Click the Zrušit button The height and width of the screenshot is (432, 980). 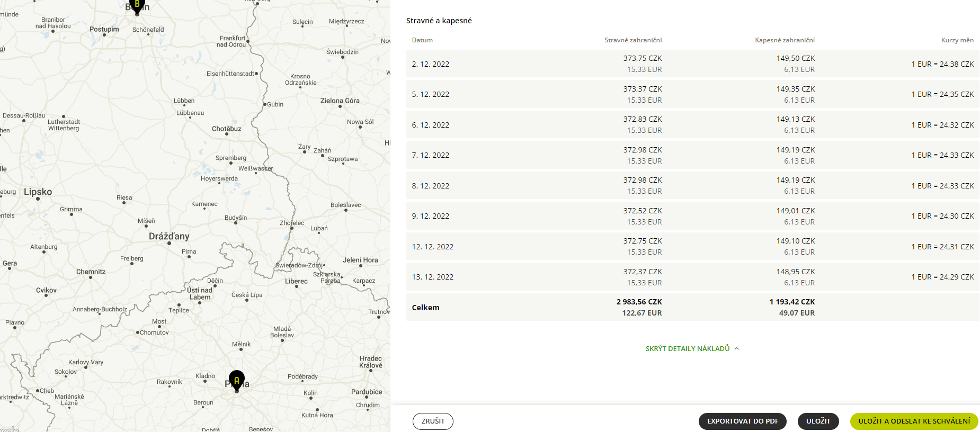click(x=433, y=421)
